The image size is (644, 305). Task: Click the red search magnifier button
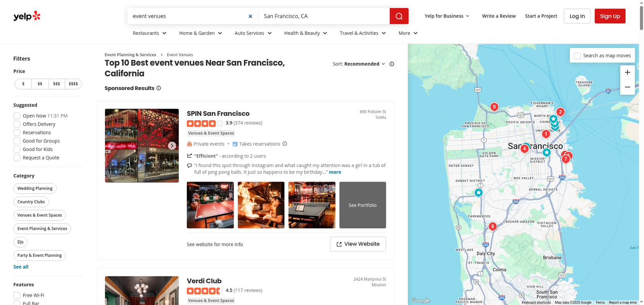(399, 16)
